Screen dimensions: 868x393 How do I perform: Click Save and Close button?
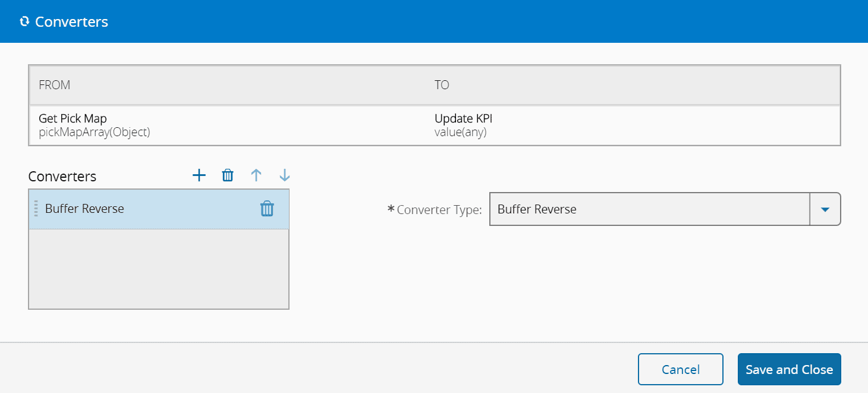pos(789,369)
